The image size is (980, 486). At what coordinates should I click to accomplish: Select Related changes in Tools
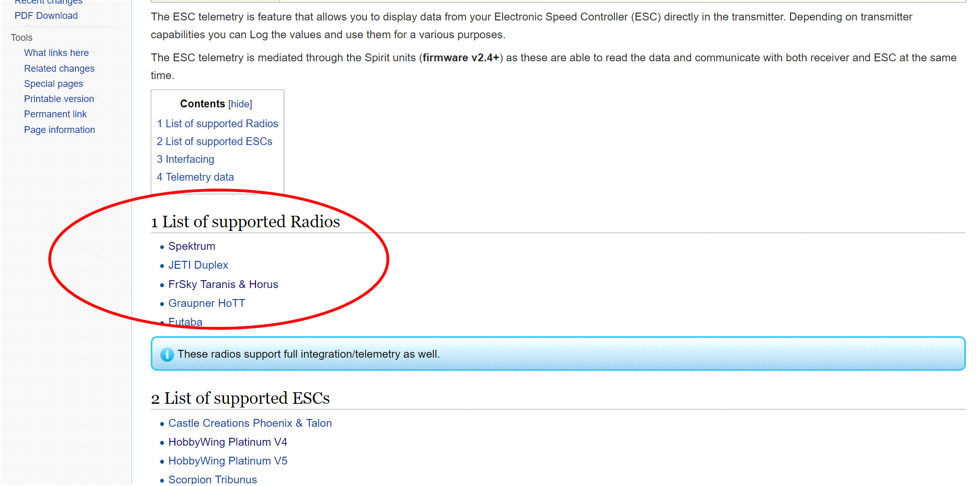(x=59, y=69)
